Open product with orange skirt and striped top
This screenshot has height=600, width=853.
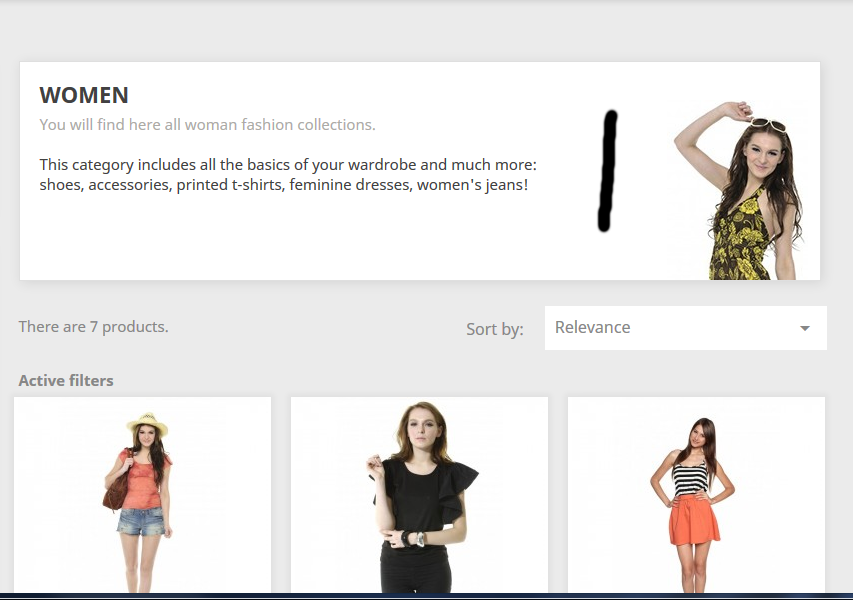click(x=696, y=494)
